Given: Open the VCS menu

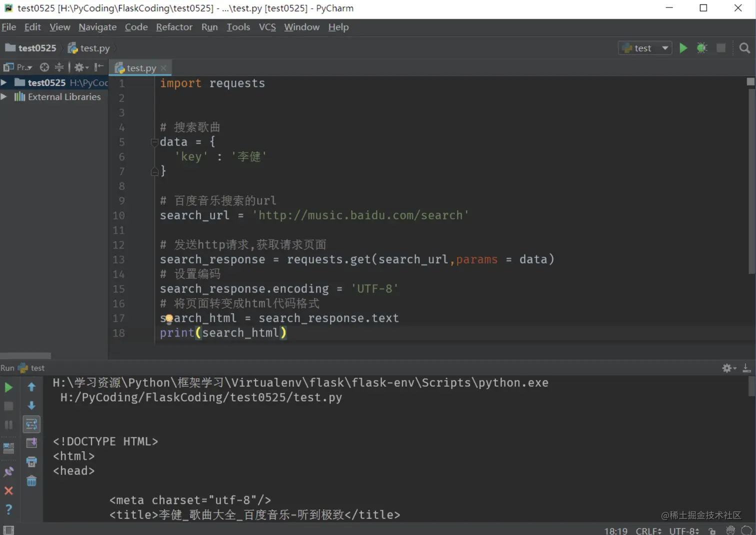Looking at the screenshot, I should pyautogui.click(x=267, y=27).
